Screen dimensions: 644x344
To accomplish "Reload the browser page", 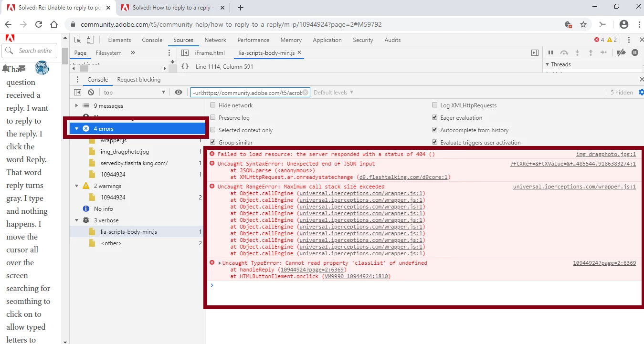I will click(x=39, y=24).
